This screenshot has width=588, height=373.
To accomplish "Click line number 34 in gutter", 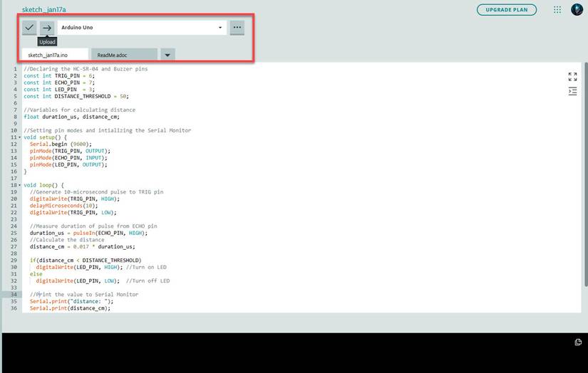I will pos(14,295).
